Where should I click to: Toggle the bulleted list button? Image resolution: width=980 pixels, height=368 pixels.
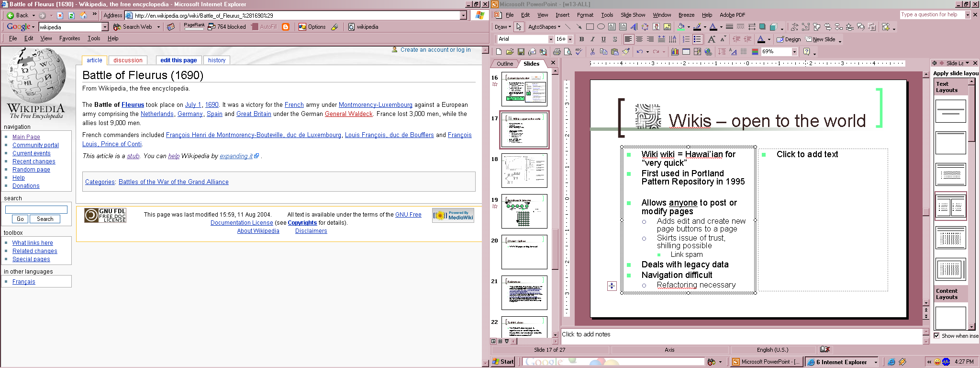pyautogui.click(x=697, y=39)
